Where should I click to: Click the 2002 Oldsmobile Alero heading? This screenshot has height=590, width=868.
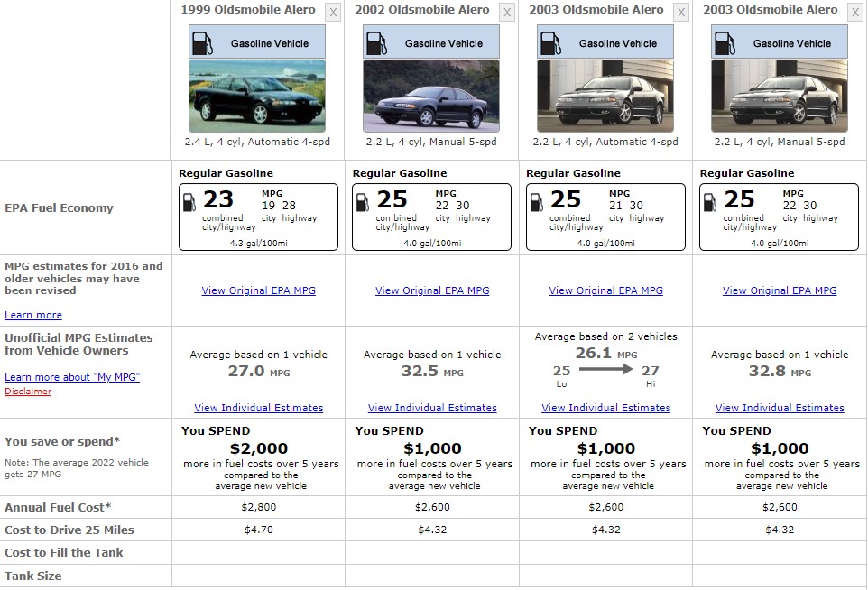(x=422, y=10)
